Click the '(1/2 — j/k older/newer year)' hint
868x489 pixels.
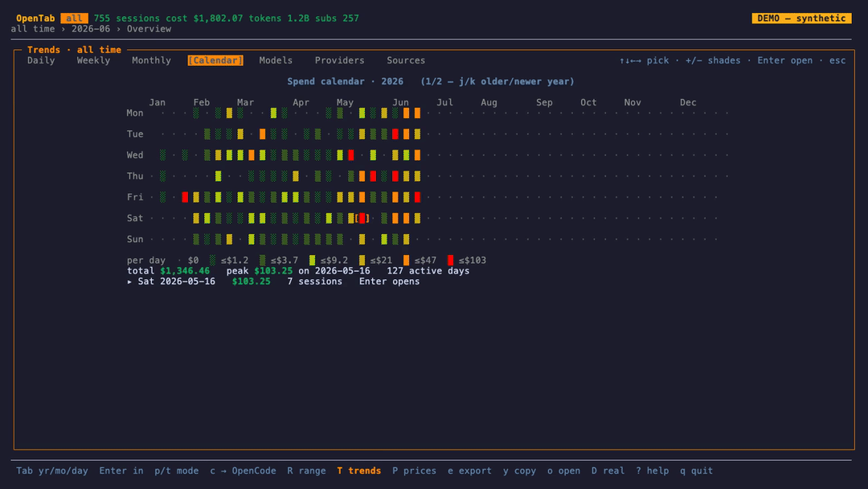497,81
